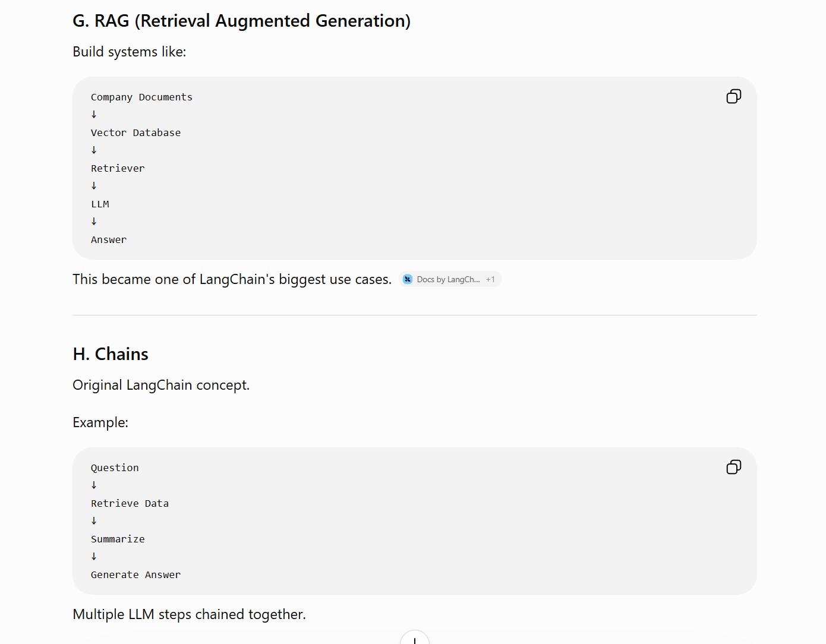Click the sentence Original LangChain concept
826x644 pixels.
[x=161, y=385]
